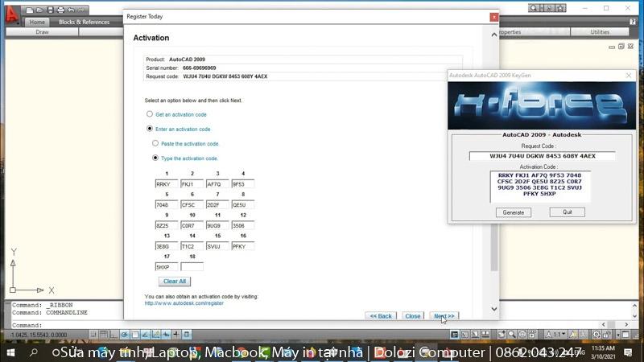
Task: Click the Clear All button
Action: [175, 281]
